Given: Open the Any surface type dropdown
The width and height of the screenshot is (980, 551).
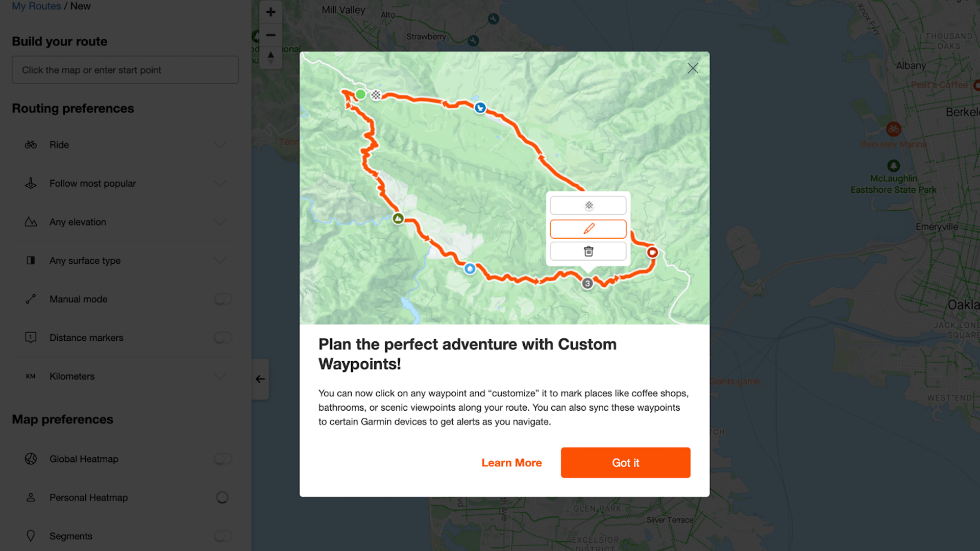Looking at the screenshot, I should click(220, 260).
